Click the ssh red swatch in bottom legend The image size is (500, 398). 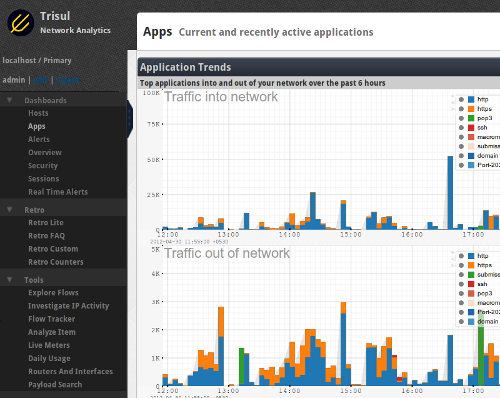pos(471,284)
